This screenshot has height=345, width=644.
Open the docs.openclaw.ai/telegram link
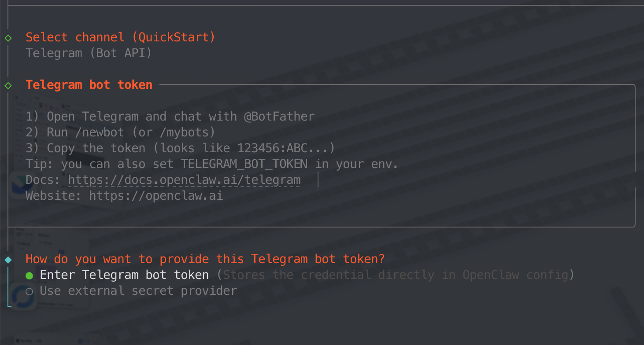coord(184,180)
